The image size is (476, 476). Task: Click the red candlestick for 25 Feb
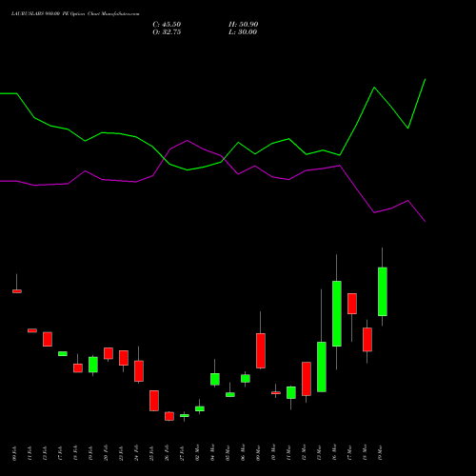click(x=154, y=401)
